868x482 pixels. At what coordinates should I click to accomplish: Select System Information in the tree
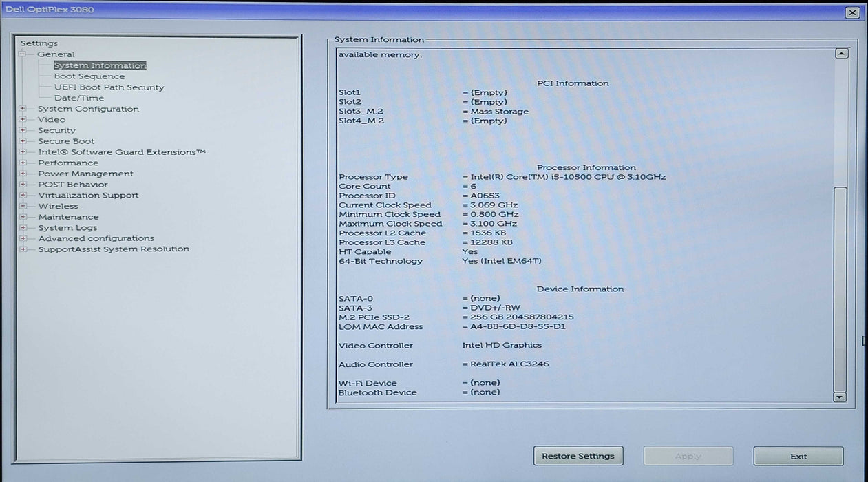pyautogui.click(x=100, y=65)
